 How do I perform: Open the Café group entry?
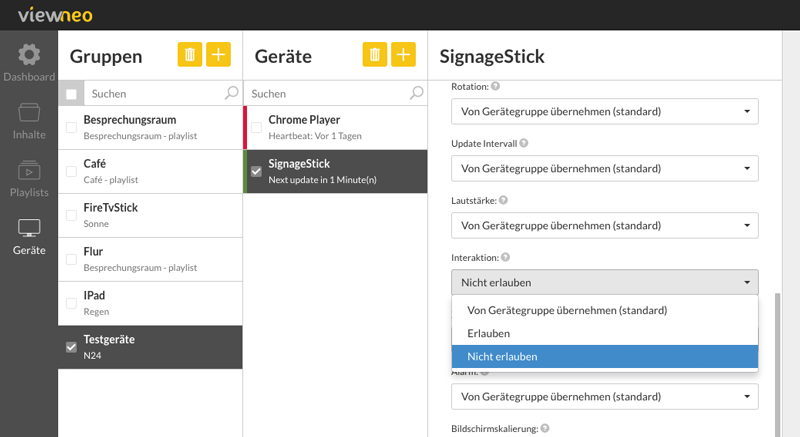(x=150, y=171)
